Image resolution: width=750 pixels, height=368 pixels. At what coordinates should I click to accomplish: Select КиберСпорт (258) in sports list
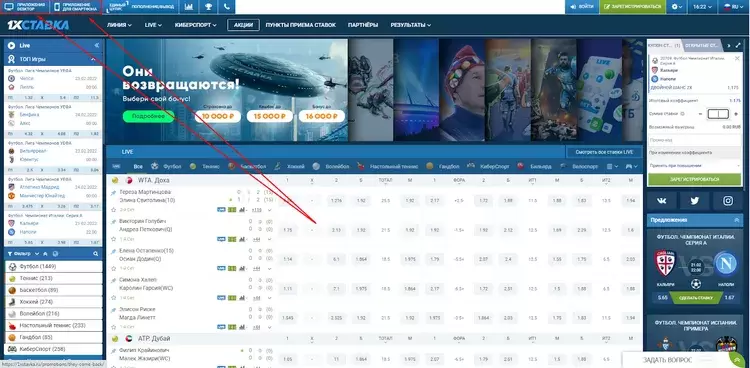54,349
